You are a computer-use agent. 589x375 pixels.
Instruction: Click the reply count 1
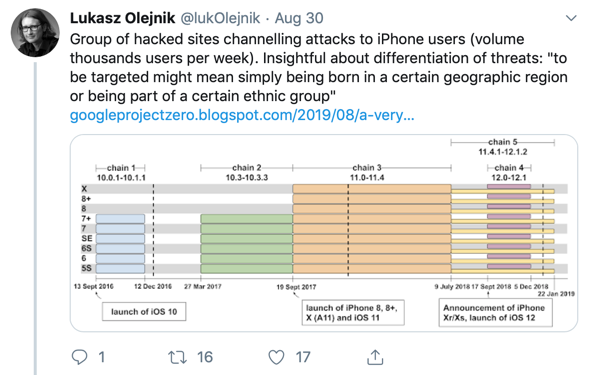(x=102, y=357)
